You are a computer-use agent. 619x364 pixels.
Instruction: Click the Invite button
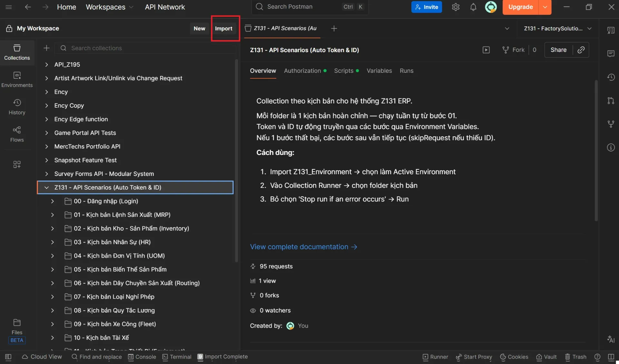(426, 7)
